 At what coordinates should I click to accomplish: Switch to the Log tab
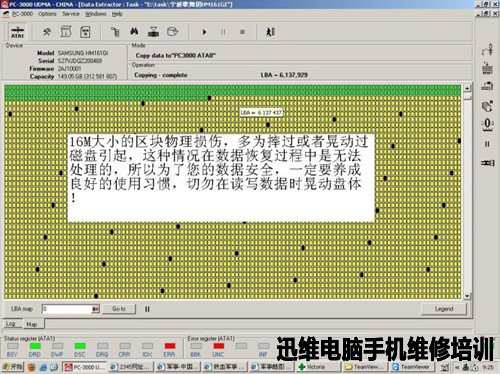click(x=11, y=324)
